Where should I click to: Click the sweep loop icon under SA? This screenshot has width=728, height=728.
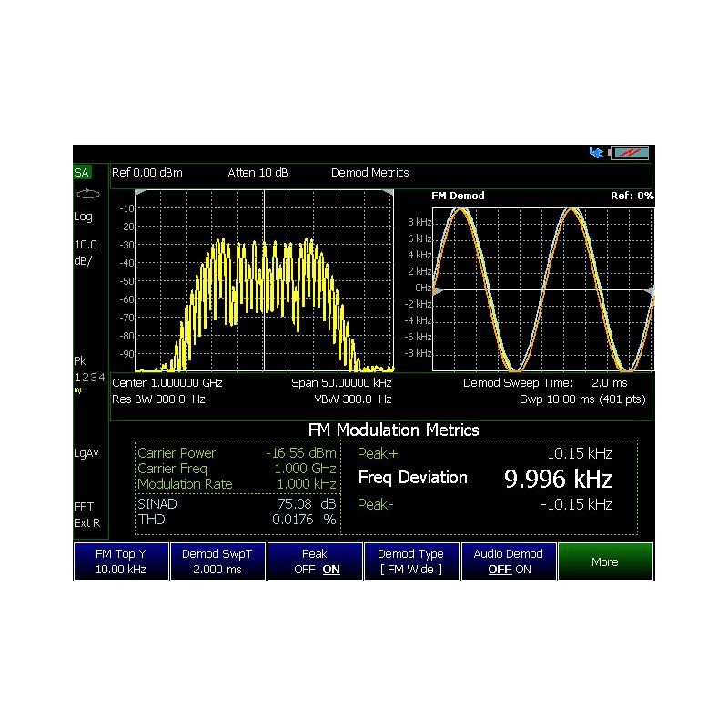(x=87, y=194)
